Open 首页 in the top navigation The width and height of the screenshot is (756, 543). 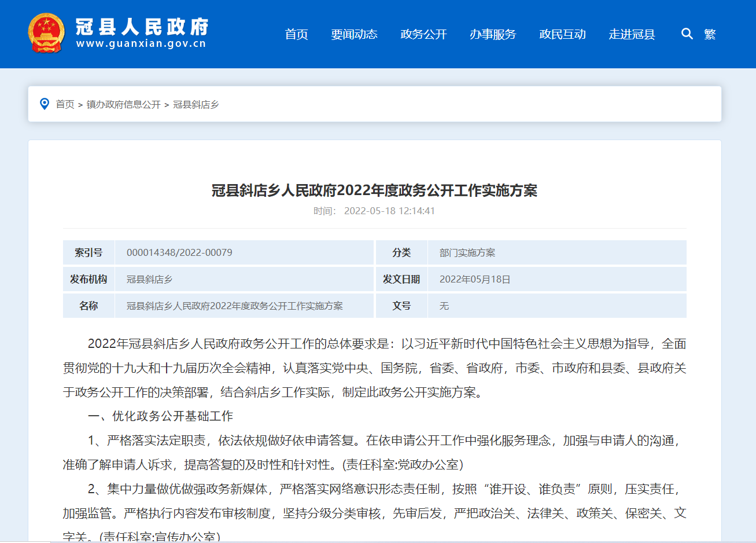tap(296, 34)
